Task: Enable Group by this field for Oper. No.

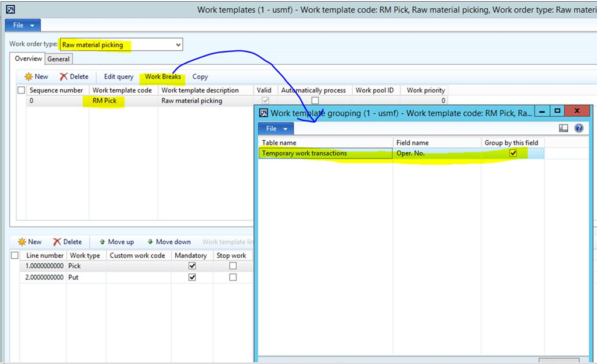Action: click(x=513, y=153)
